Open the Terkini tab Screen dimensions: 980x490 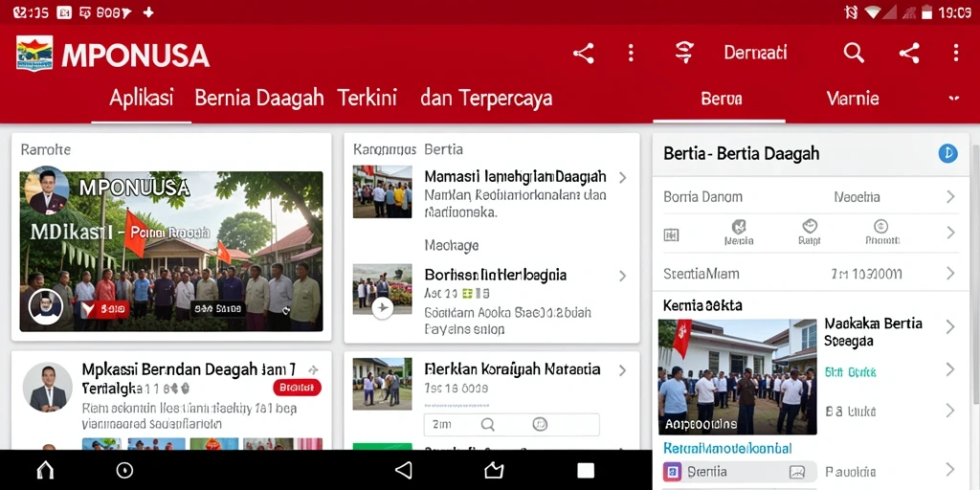pos(367,99)
